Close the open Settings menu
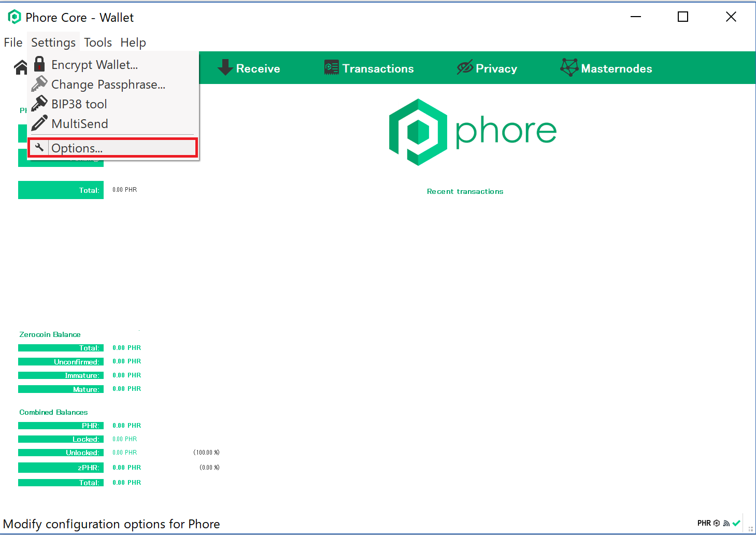The height and width of the screenshot is (535, 756). [53, 43]
